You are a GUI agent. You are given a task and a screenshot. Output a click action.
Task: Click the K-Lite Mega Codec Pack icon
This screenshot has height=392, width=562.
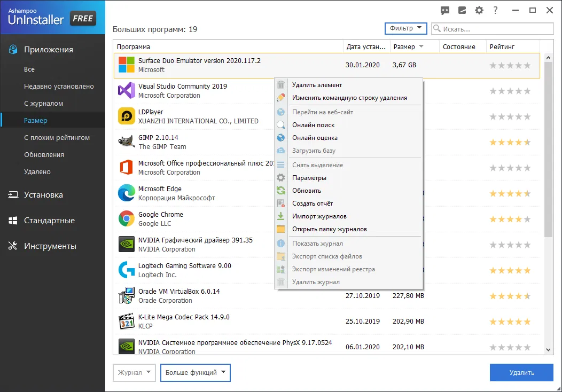click(x=127, y=321)
